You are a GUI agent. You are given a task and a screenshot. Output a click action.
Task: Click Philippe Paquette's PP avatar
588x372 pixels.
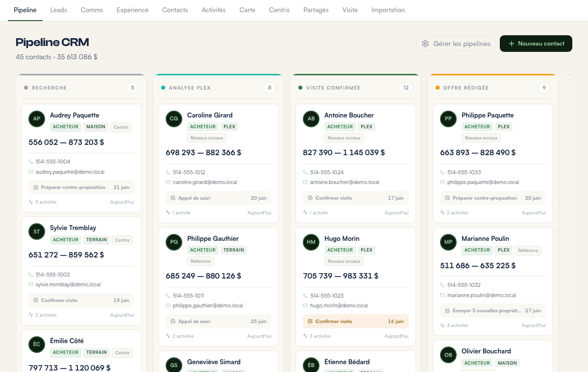click(448, 118)
